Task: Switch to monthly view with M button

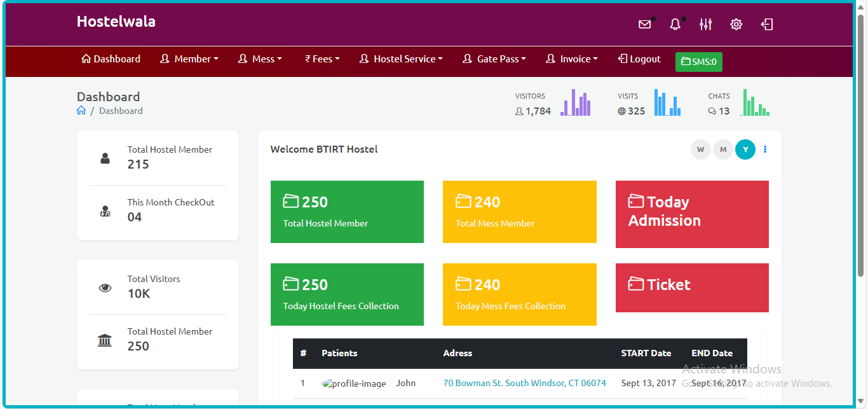Action: click(x=722, y=149)
